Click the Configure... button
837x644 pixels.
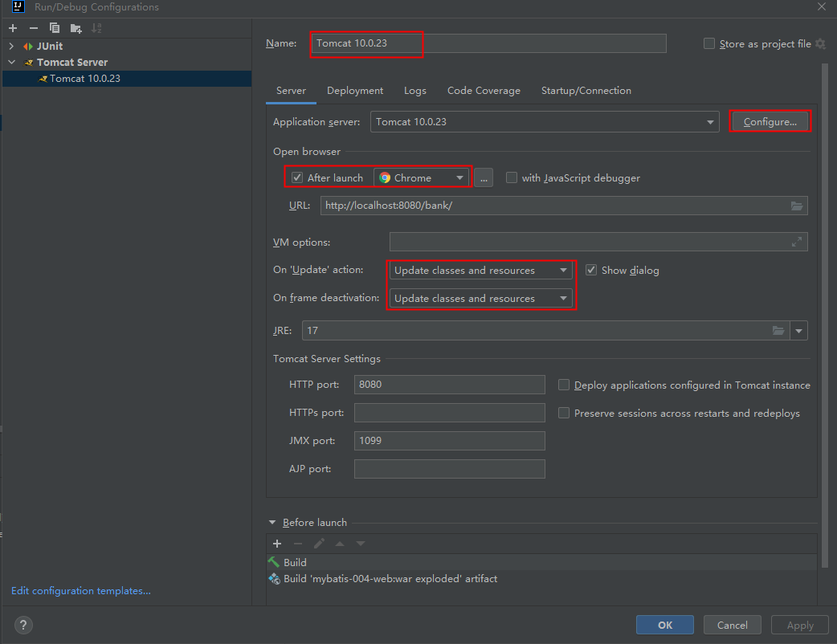[x=770, y=121]
